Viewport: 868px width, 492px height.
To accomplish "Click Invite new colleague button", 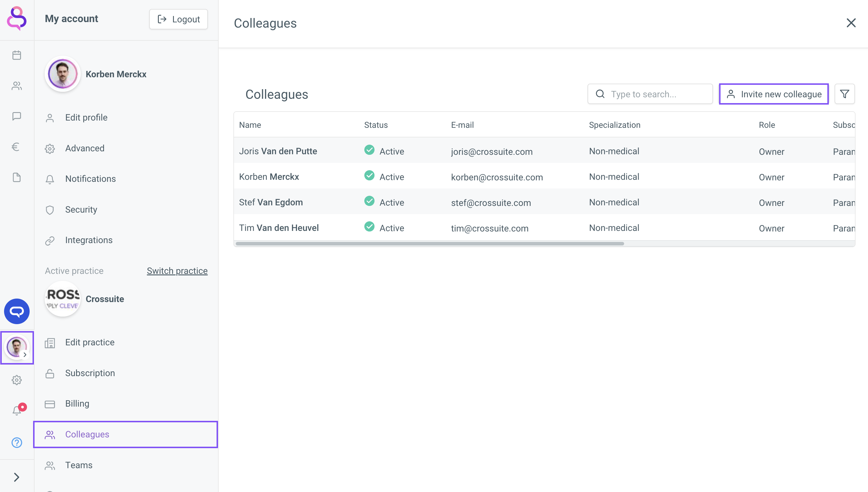I will pyautogui.click(x=773, y=94).
